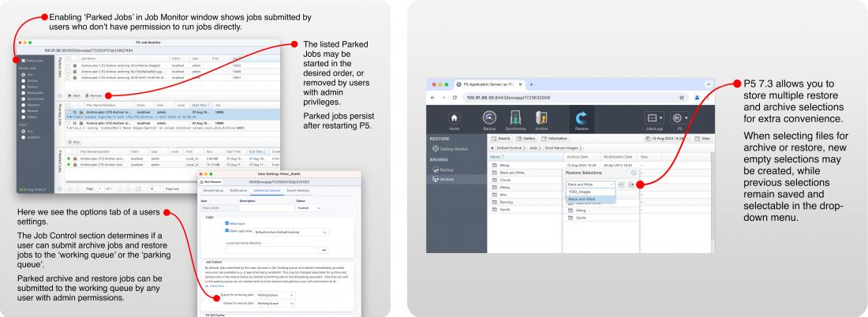
Task: Open the browser tab list chevron
Action: coord(708,84)
